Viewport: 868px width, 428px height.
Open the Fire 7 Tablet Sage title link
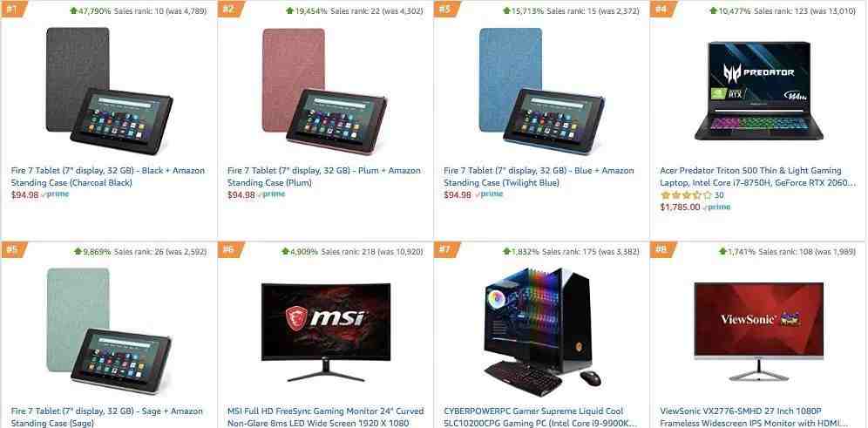107,417
